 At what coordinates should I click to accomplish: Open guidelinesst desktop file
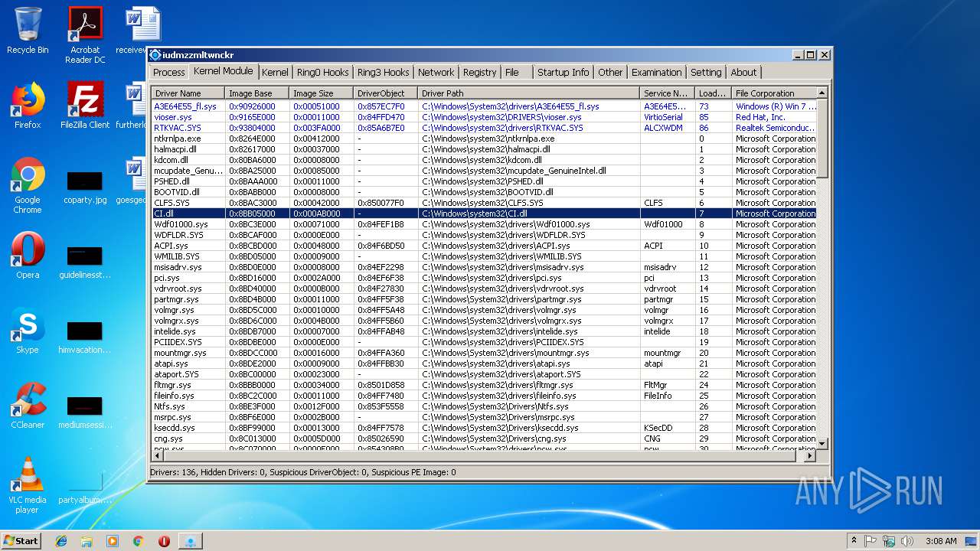[85, 262]
